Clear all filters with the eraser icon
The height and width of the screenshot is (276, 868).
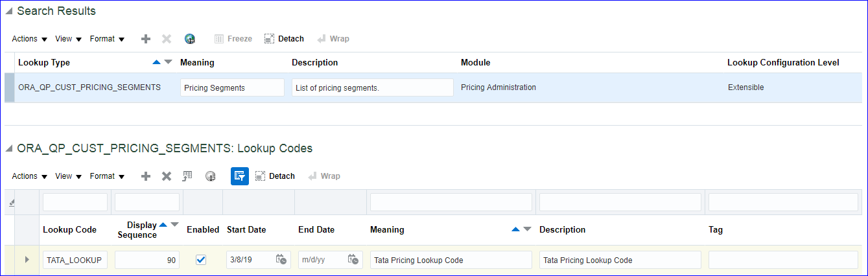point(10,203)
